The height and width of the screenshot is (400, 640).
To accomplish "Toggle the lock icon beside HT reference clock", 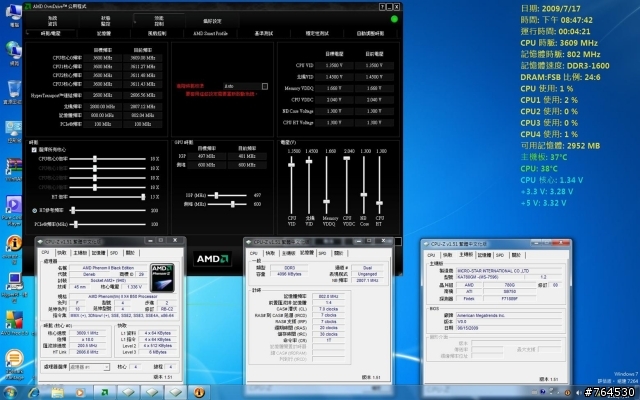I will coord(34,211).
